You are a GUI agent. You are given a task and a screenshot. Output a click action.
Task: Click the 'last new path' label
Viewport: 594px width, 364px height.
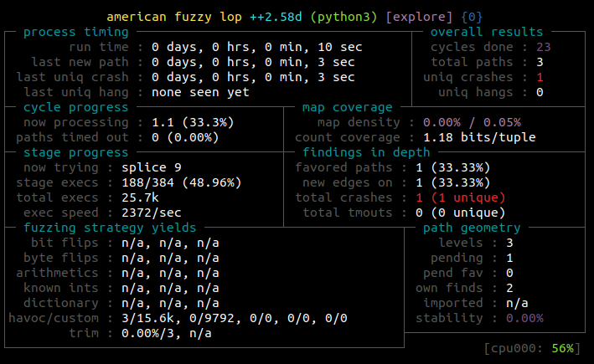[80, 62]
